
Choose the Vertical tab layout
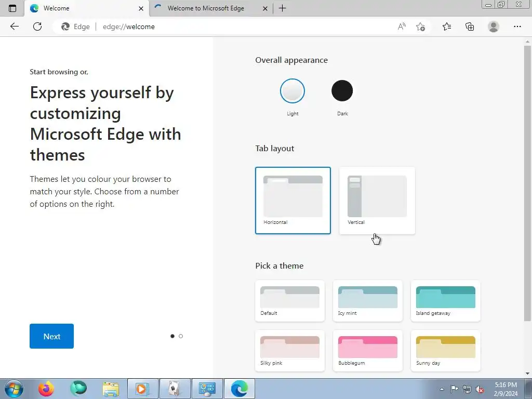[x=377, y=200]
